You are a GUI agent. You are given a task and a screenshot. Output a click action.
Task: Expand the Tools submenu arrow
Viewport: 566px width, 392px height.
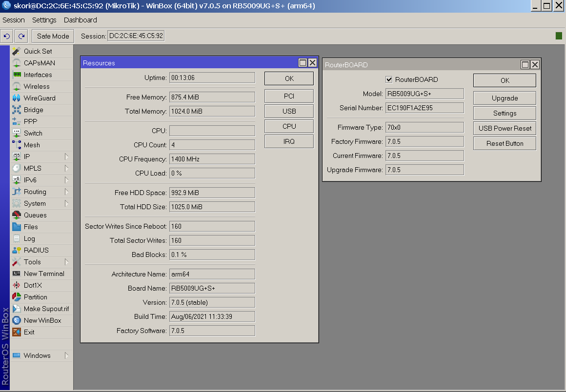click(67, 262)
